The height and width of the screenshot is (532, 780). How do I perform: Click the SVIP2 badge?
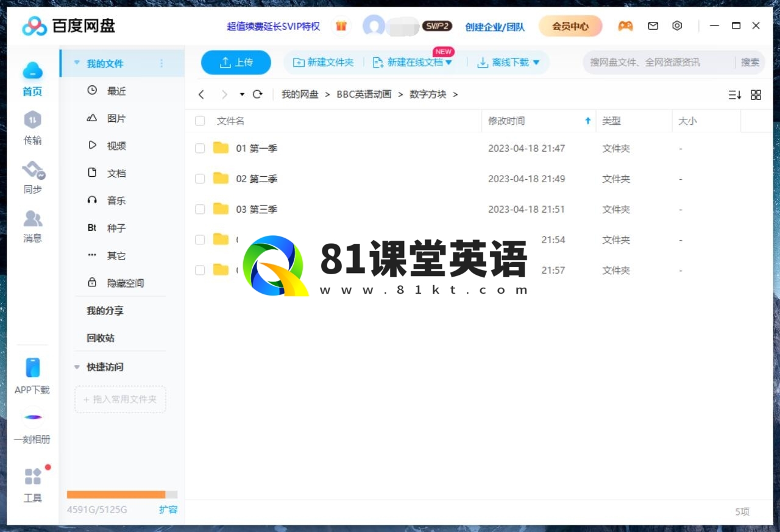click(437, 26)
